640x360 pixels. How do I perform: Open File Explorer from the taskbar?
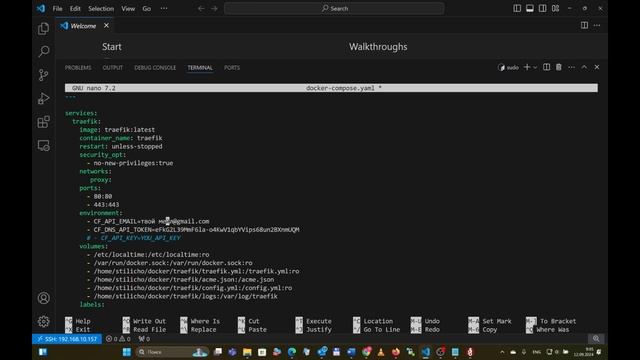point(247,352)
